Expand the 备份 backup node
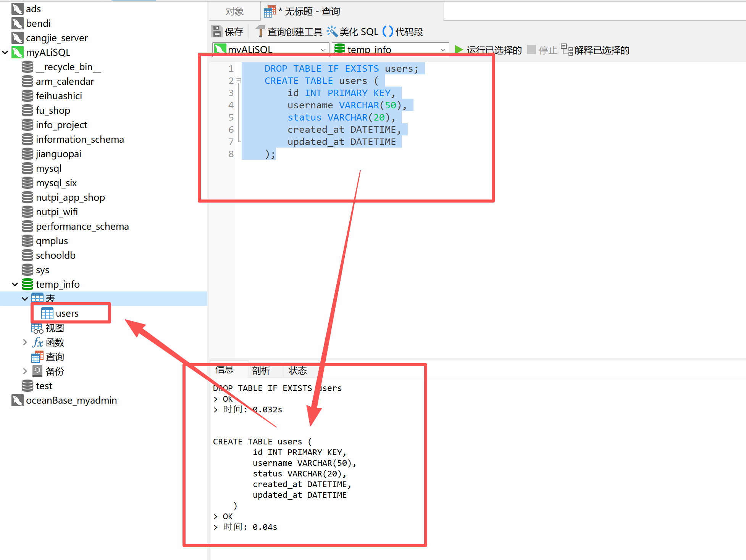 point(25,371)
